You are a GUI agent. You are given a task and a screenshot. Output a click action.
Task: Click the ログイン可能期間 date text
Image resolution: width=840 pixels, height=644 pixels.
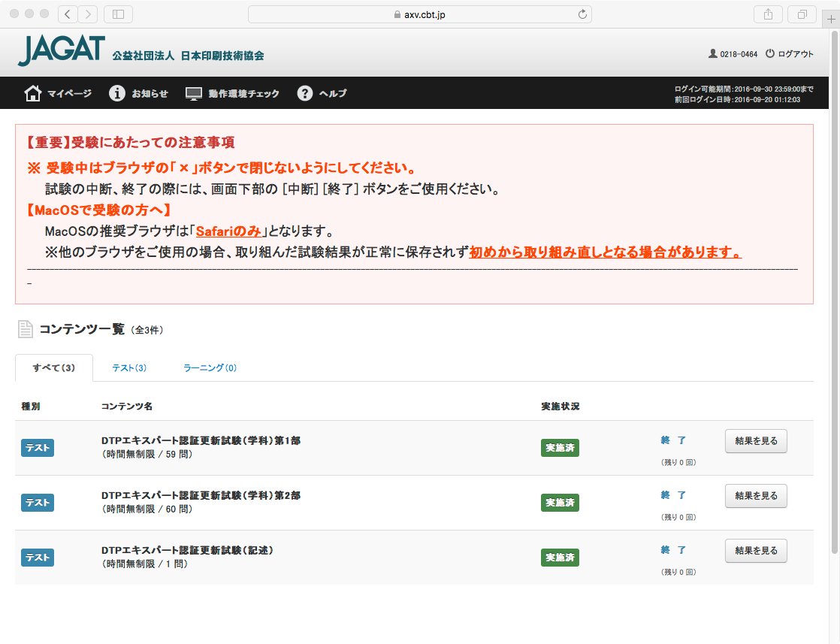click(x=744, y=89)
